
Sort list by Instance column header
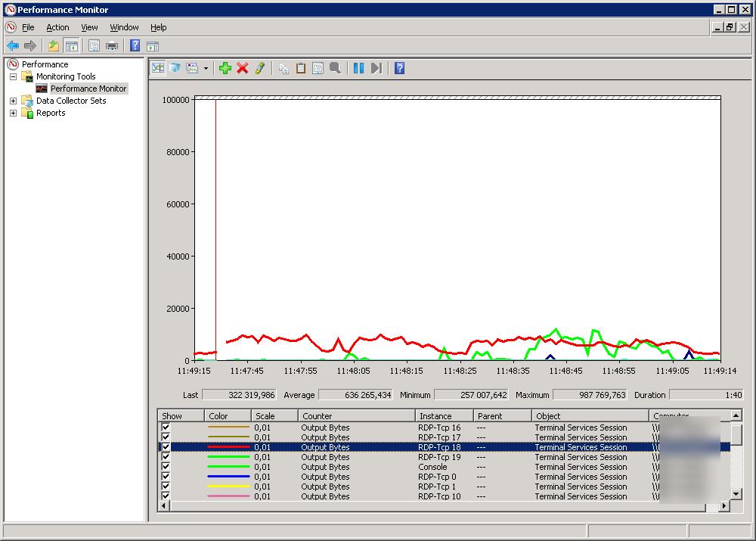coord(444,416)
